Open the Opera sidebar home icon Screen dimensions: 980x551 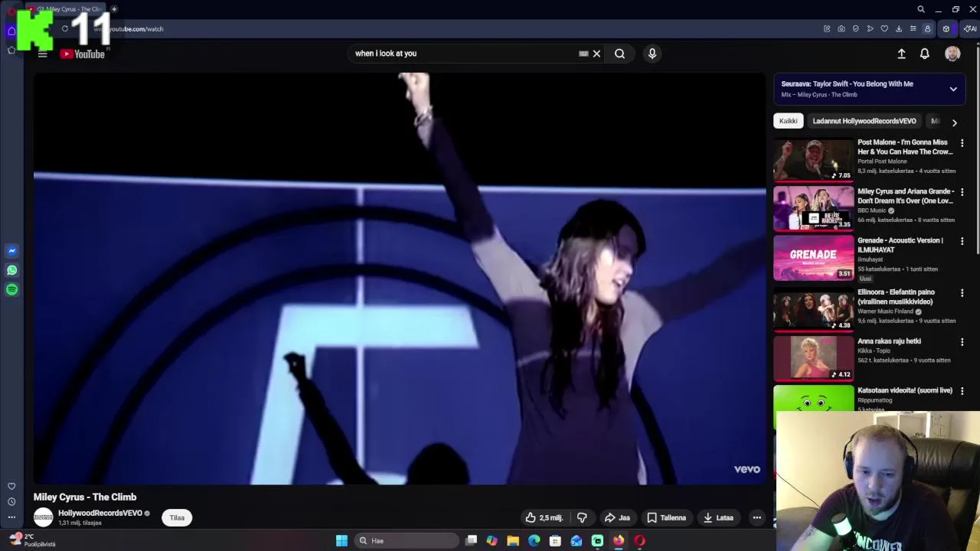(x=11, y=31)
